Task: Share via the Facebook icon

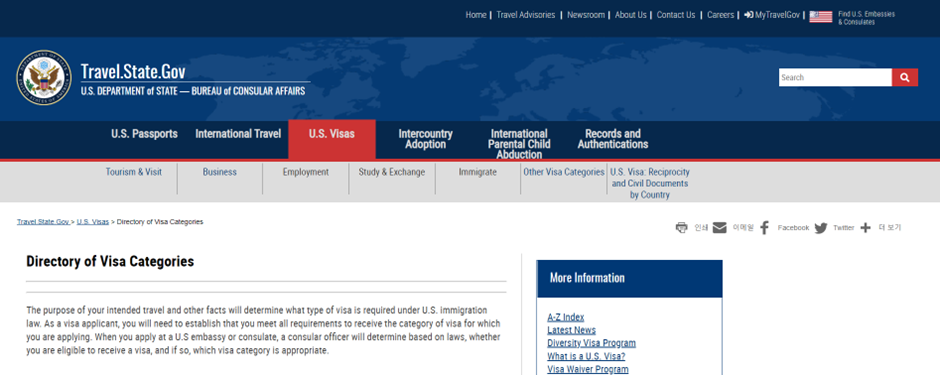Action: coord(764,228)
